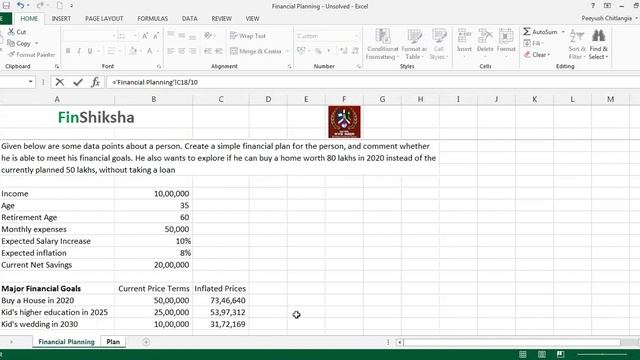
Task: Select column B header
Action: pos(153,99)
